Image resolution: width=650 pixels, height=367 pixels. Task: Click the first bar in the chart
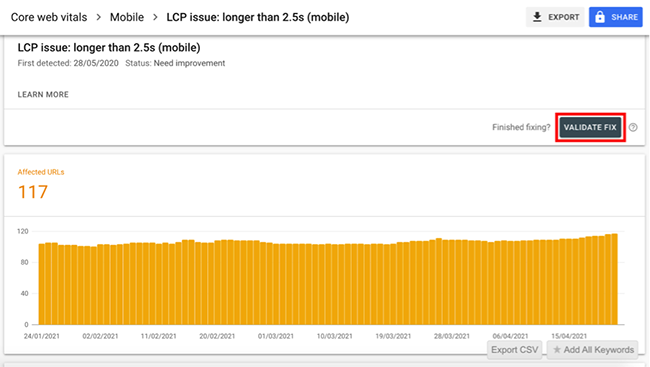(x=41, y=284)
